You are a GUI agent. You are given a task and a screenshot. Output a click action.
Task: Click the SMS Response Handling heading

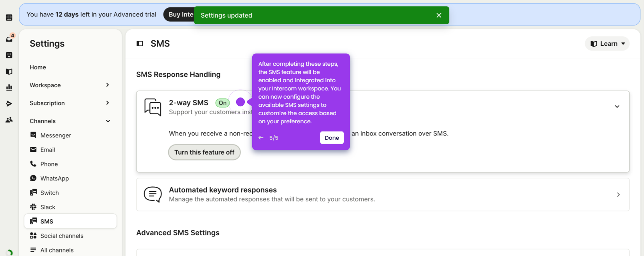[x=178, y=74]
